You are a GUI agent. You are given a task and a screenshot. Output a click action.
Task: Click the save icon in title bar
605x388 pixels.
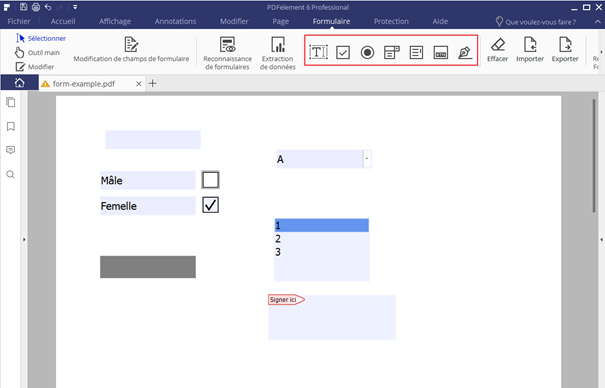(24, 7)
